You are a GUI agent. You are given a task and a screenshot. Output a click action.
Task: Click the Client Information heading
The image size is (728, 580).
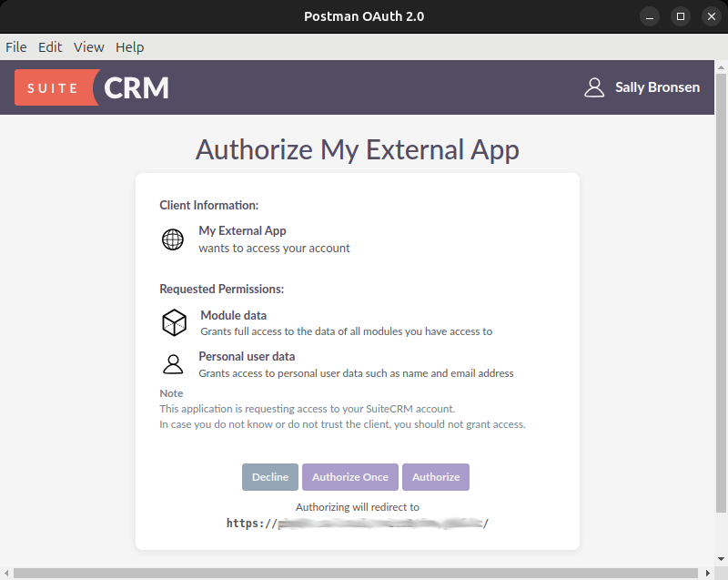click(x=208, y=205)
